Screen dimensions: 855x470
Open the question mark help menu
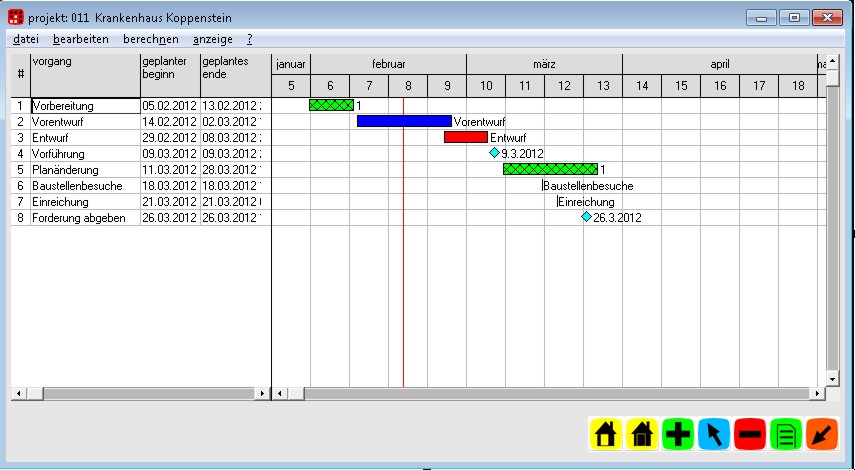[249, 39]
